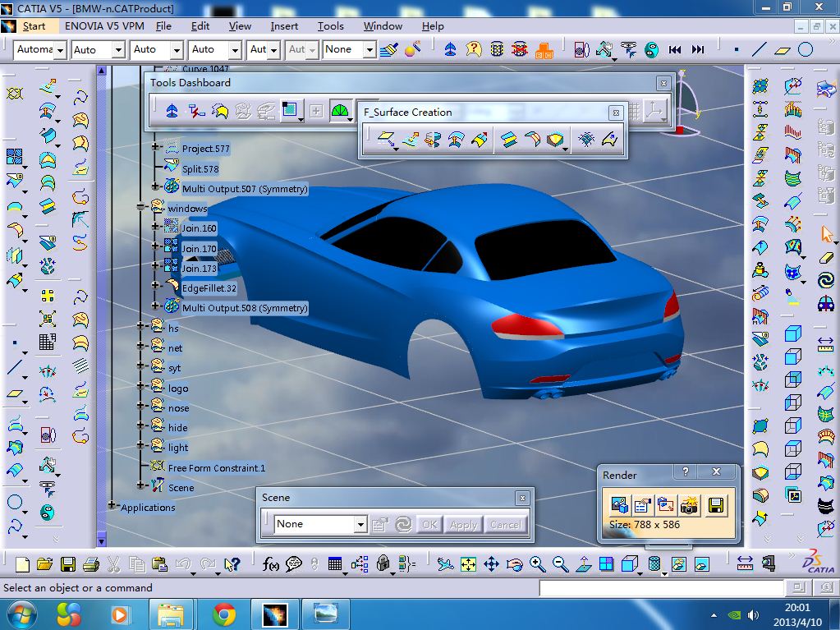This screenshot has height=630, width=840.
Task: Click the Zoom In magnifier icon
Action: 537,564
